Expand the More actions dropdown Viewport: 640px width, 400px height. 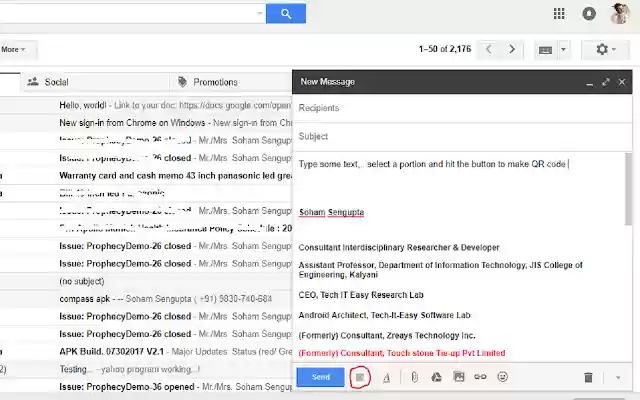coord(14,50)
